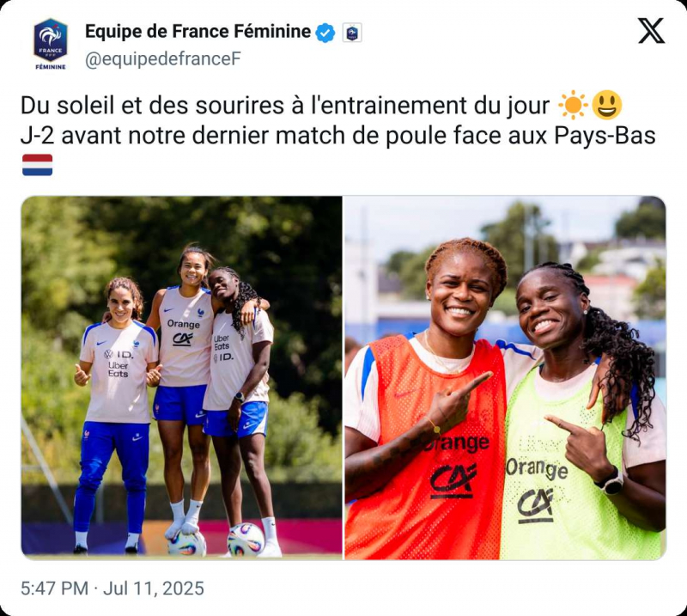Open left photo of three players
This screenshot has height=616, width=687.
(x=182, y=377)
